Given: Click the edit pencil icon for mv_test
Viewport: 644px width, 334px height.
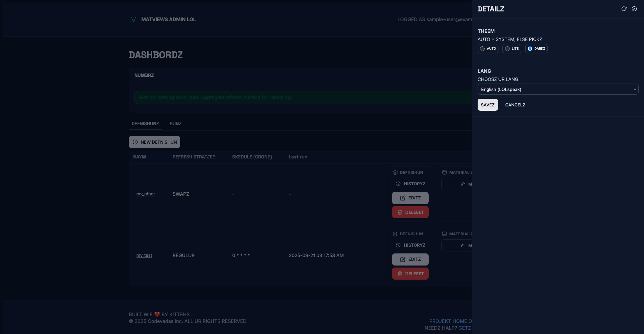Looking at the screenshot, I should tap(403, 259).
